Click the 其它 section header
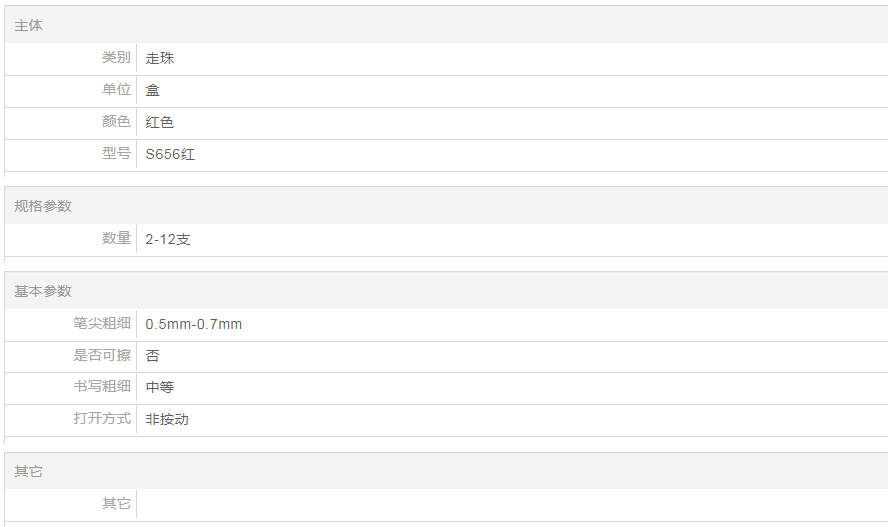 pos(28,471)
